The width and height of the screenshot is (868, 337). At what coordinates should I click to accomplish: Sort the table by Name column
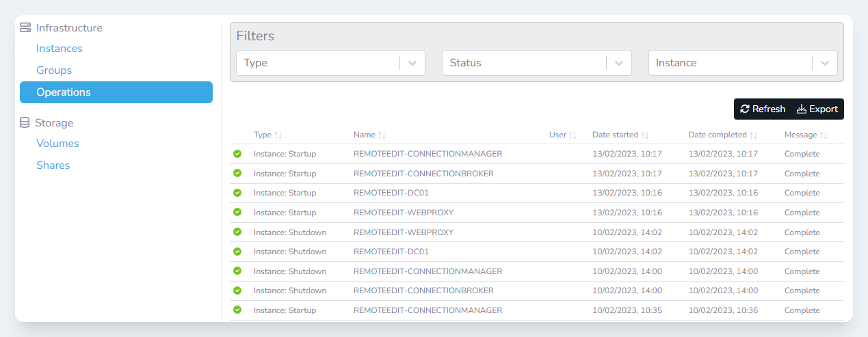(382, 135)
